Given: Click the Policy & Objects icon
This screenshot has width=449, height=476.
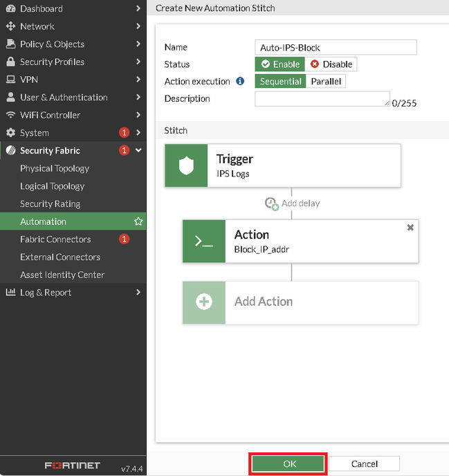Looking at the screenshot, I should 10,44.
